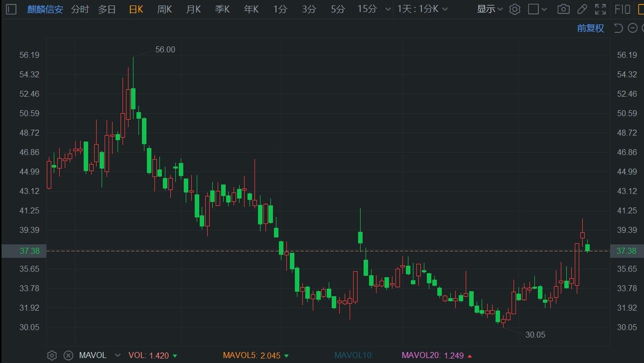This screenshot has width=644, height=363.
Task: Click the MAVOL indicator name
Action: click(x=93, y=356)
